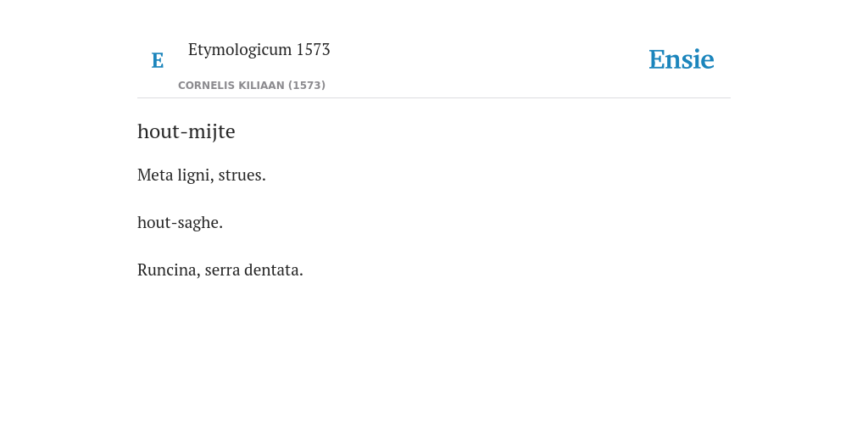This screenshot has height=434, width=868.
Task: Open the Ensie logo link
Action: point(682,59)
